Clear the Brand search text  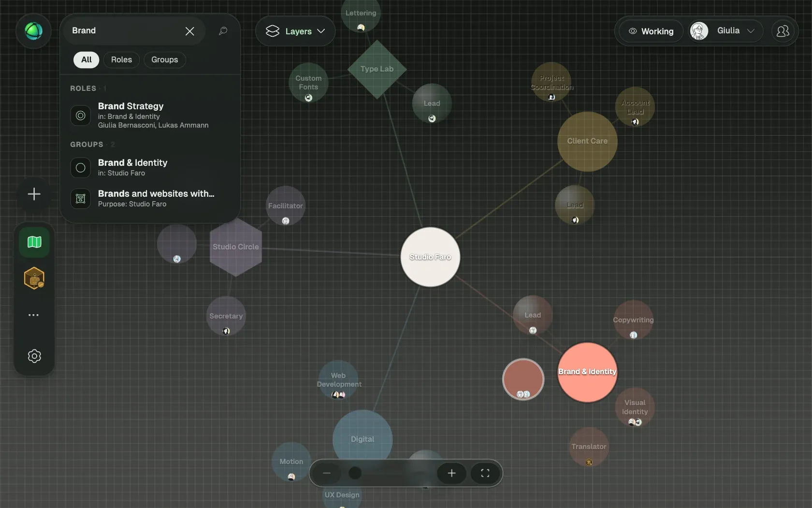pos(189,31)
